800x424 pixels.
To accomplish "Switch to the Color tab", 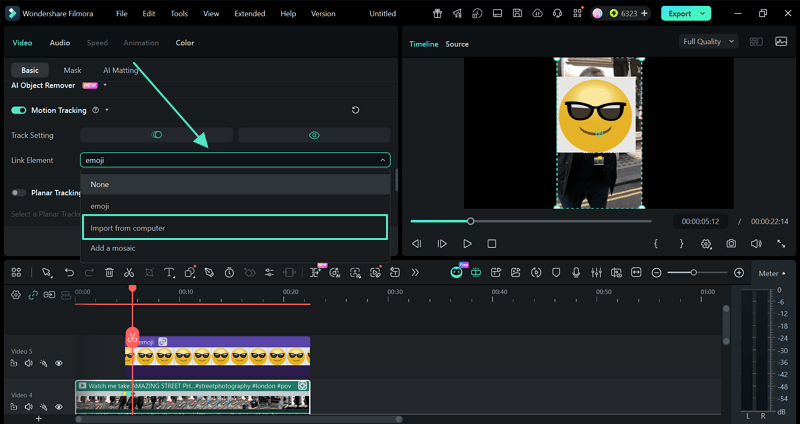I will (185, 43).
